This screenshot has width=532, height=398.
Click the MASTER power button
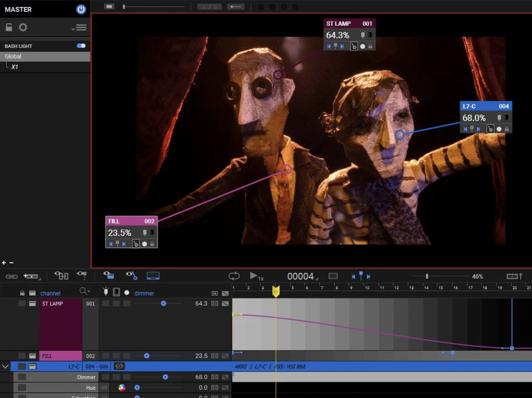click(x=81, y=9)
